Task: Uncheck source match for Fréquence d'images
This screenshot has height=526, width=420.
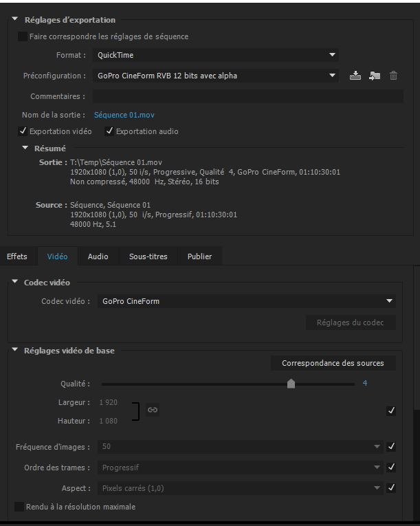Action: point(391,446)
